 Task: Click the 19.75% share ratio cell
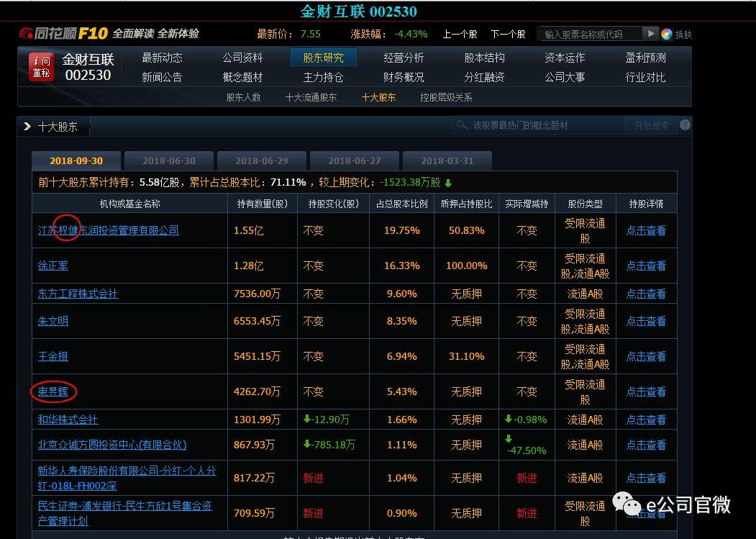click(x=401, y=231)
